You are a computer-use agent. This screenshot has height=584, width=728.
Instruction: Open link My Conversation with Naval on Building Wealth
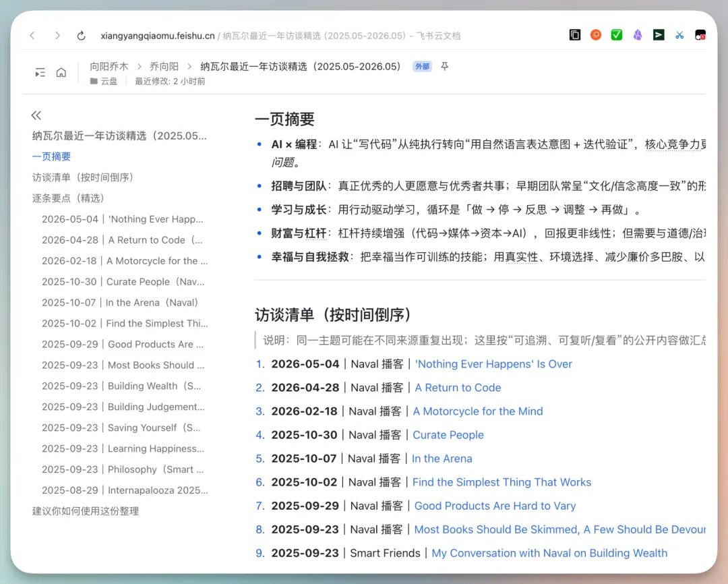tap(549, 554)
